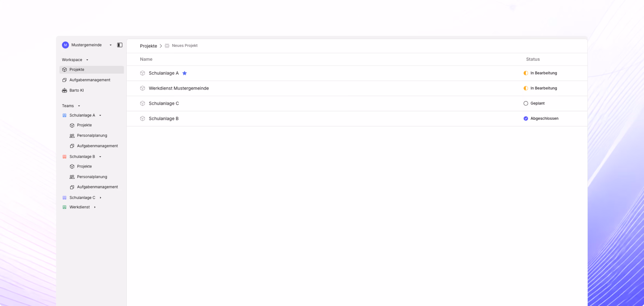Image resolution: width=644 pixels, height=306 pixels.
Task: Select Schulanlage B team in sidebar
Action: 82,157
